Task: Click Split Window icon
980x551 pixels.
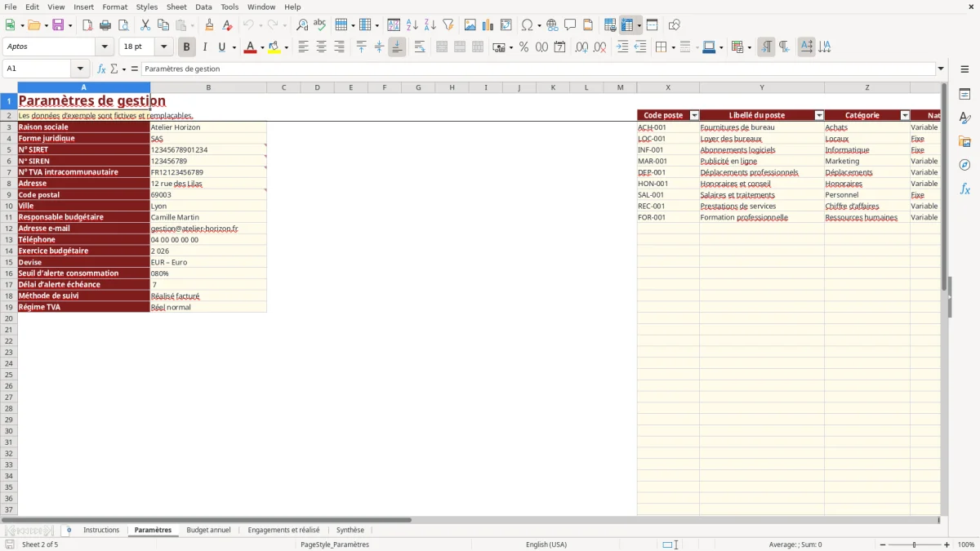Action: (x=652, y=25)
